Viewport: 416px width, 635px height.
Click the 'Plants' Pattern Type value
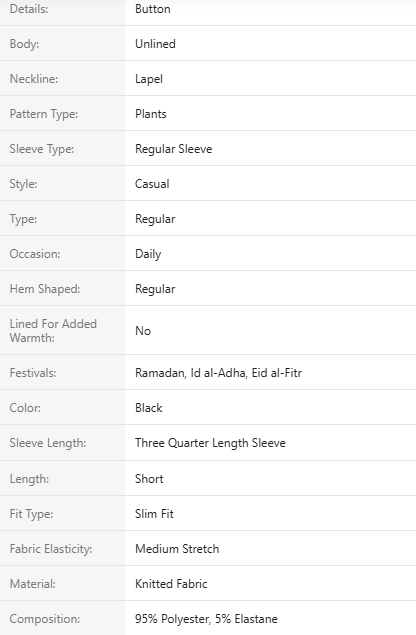click(x=151, y=114)
